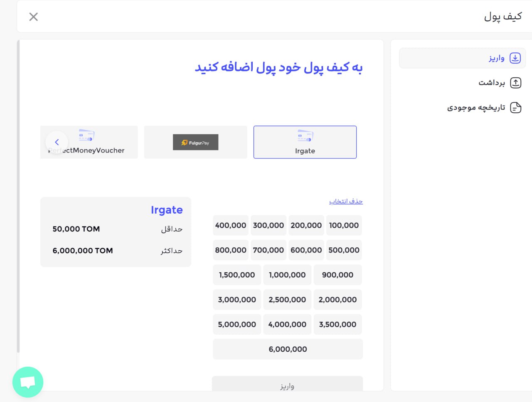This screenshot has width=532, height=402.
Task: Switch to the برداشت section
Action: [493, 83]
